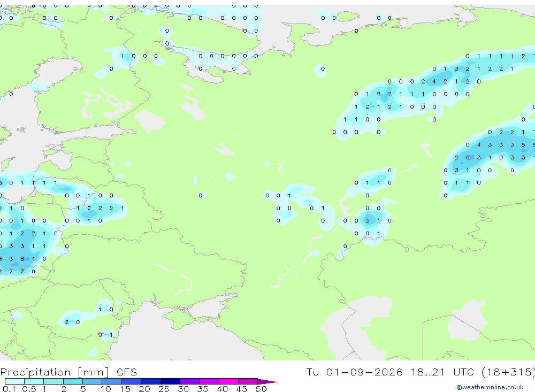
Task: Pick the 20–25 mm legend color swatch
Action: (151, 381)
